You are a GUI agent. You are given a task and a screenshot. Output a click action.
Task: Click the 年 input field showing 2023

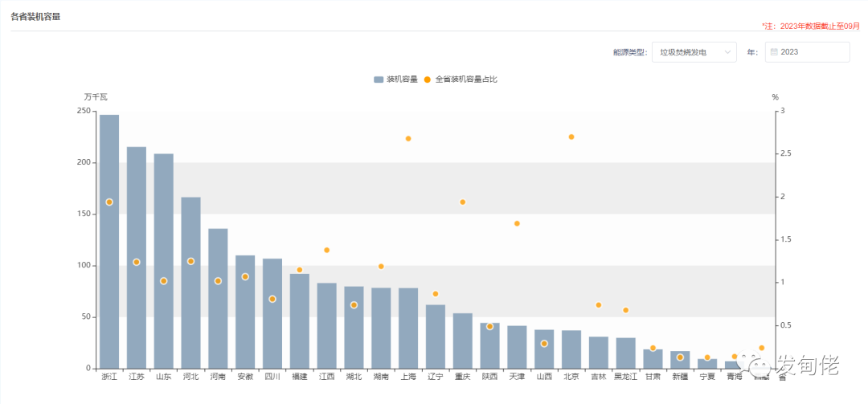tap(807, 52)
